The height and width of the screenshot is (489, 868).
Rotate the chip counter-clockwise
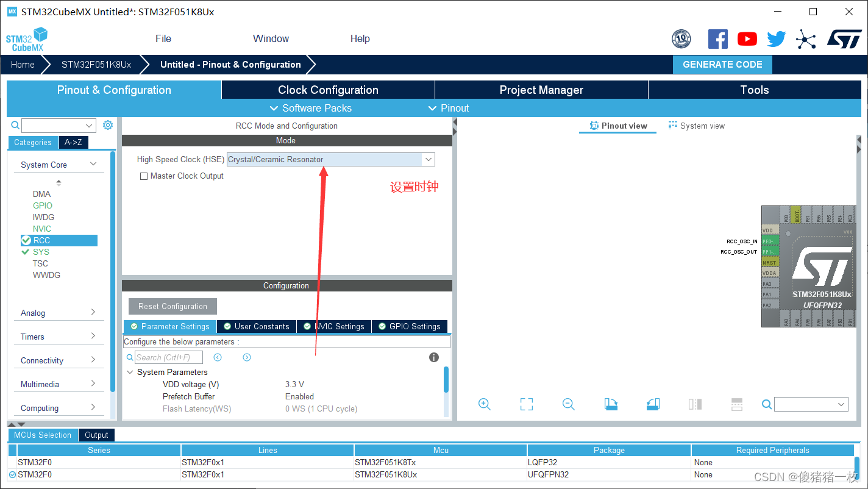tap(653, 404)
